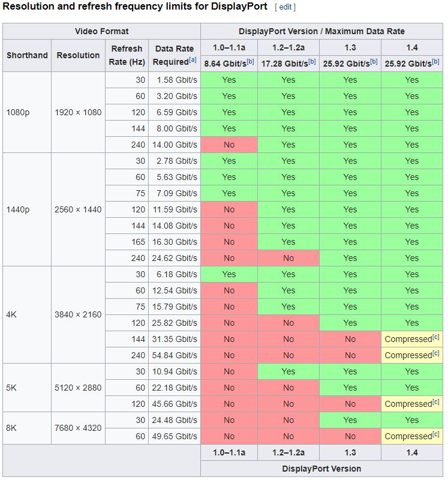
Task: Click the 8.00 Gbit/s data rate cell
Action: 175,128
